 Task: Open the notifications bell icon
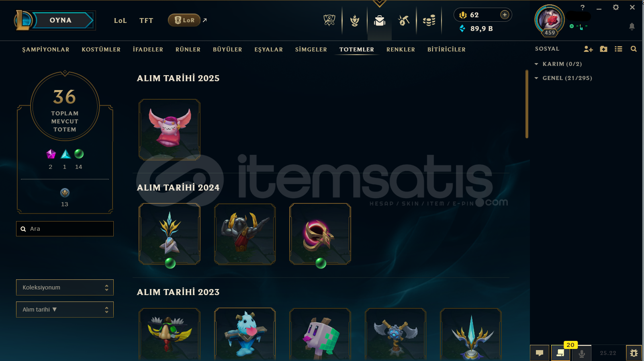click(x=632, y=27)
